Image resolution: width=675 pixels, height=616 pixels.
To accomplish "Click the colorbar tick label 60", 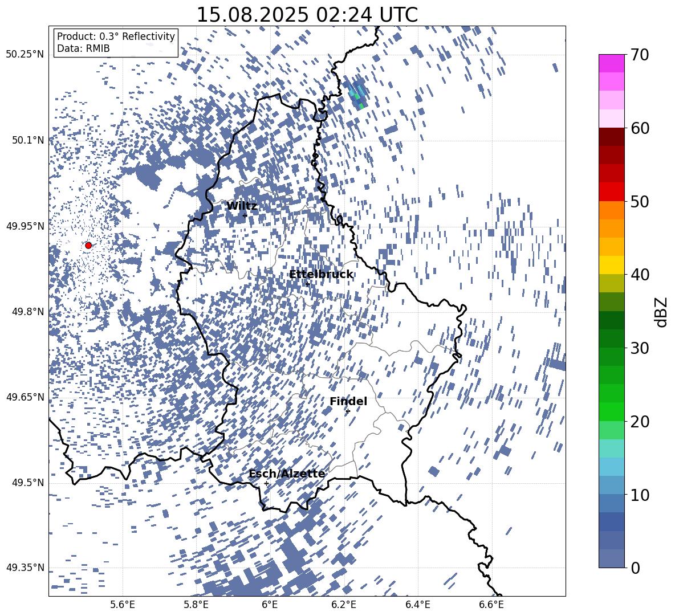I will 640,128.
